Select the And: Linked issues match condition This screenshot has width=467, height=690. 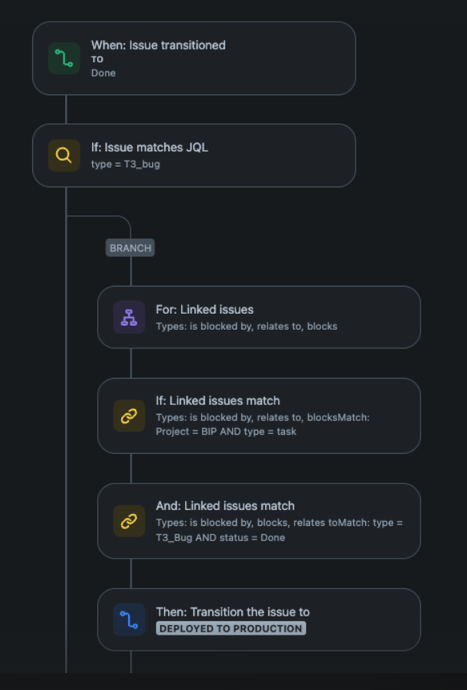pos(259,521)
